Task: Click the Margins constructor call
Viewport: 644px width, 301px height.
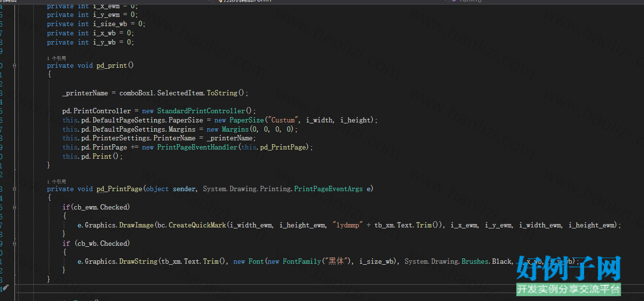Action: [x=235, y=129]
